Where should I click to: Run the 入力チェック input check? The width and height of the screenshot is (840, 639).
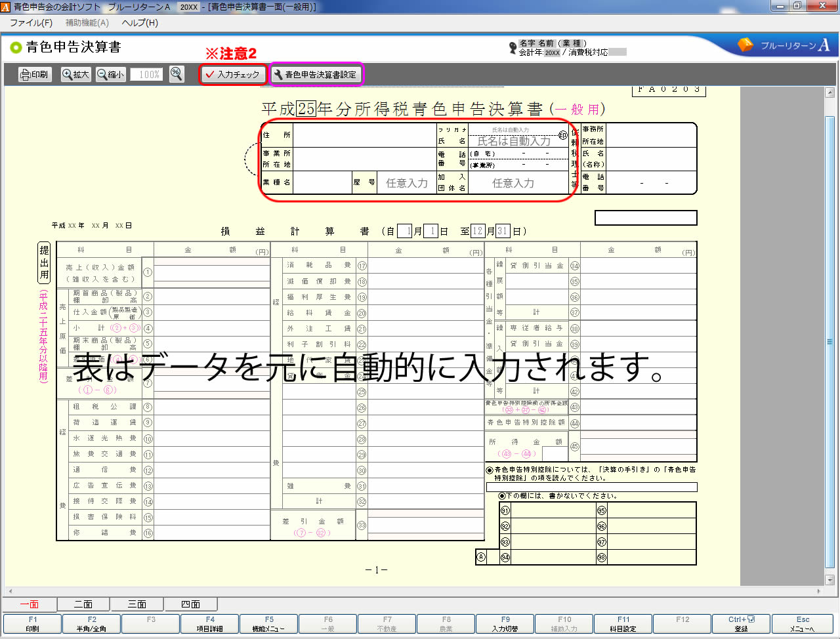(232, 75)
